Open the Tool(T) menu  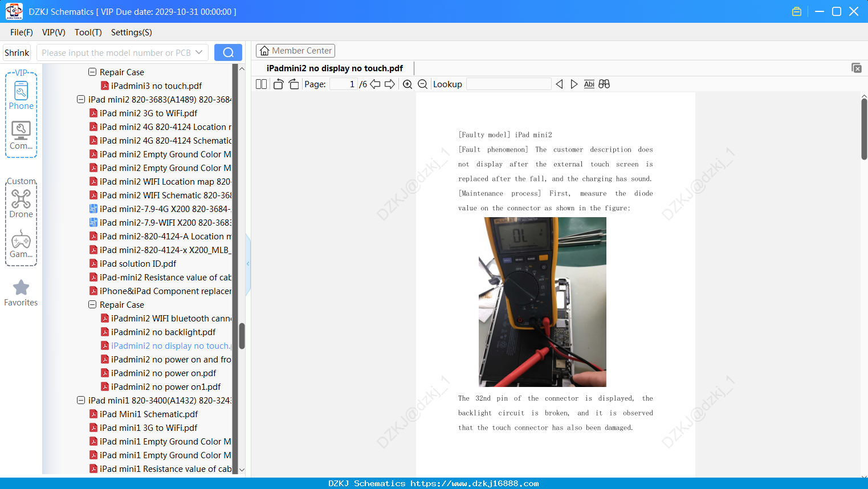[88, 32]
